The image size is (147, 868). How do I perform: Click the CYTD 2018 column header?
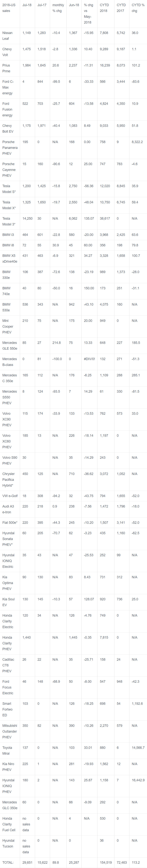click(104, 8)
